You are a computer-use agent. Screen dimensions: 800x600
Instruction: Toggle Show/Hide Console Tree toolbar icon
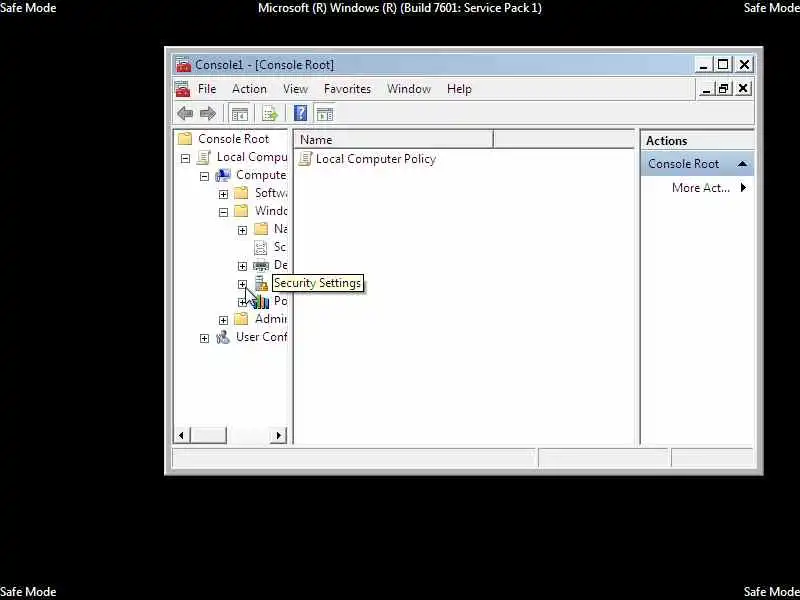[x=239, y=114]
